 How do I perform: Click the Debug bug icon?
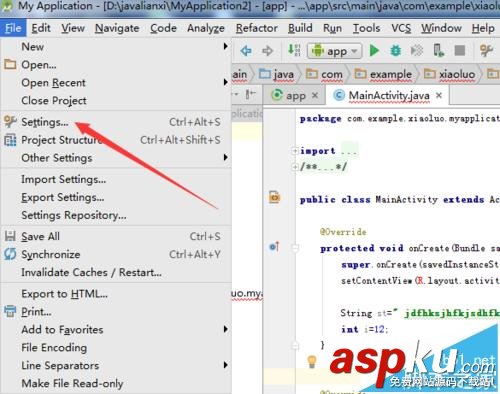click(396, 51)
